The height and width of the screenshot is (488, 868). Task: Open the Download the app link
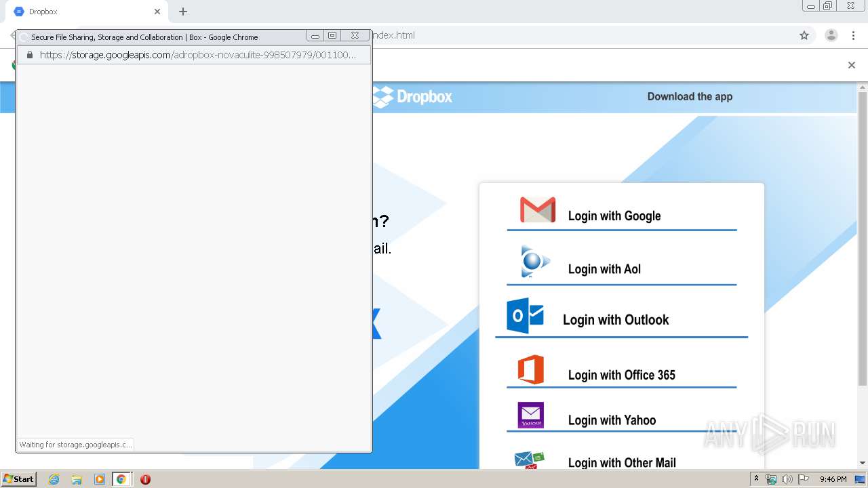pyautogui.click(x=690, y=96)
